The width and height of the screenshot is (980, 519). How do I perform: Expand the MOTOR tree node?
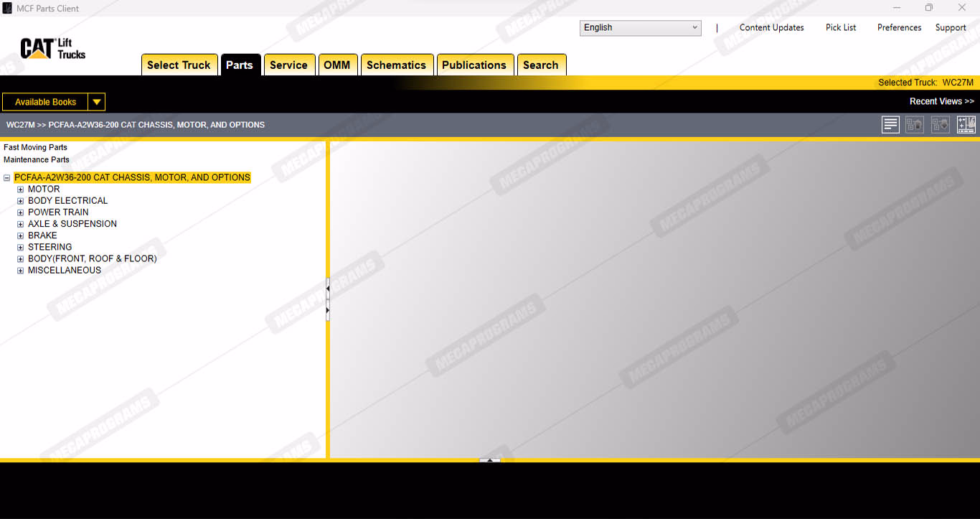point(21,190)
